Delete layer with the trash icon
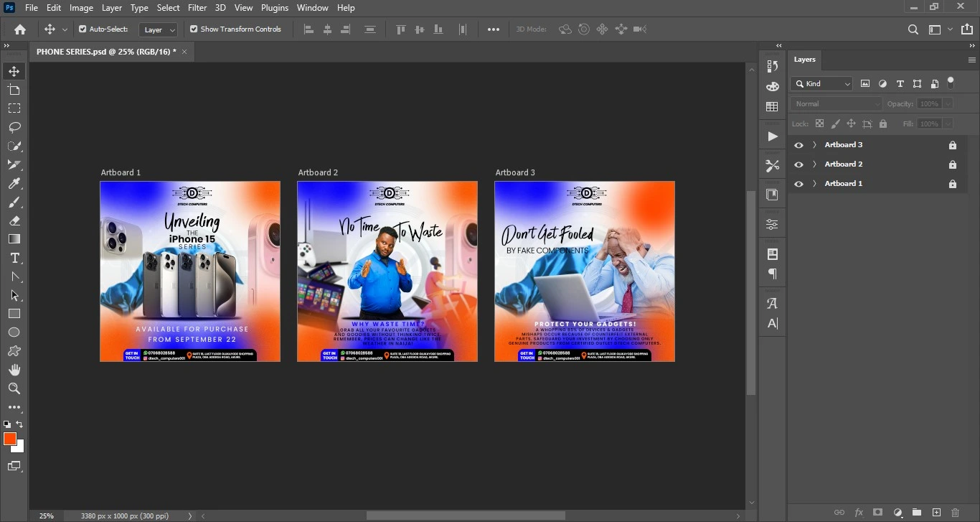This screenshot has height=522, width=980. click(x=955, y=513)
